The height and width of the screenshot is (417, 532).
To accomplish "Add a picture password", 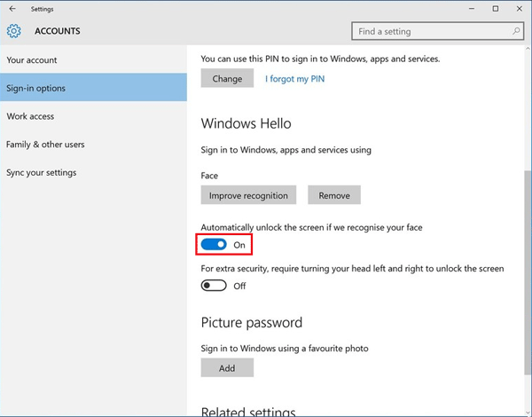I will coord(227,367).
